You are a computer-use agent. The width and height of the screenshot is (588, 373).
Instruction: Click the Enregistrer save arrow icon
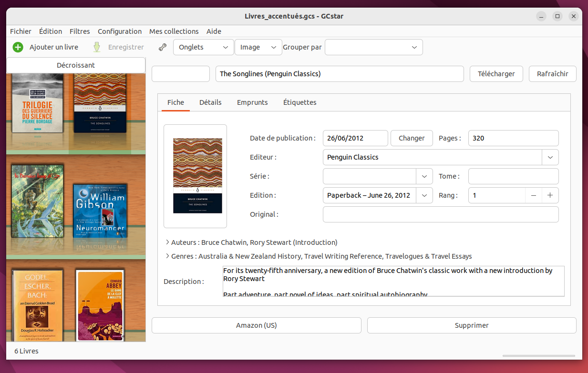click(x=97, y=47)
